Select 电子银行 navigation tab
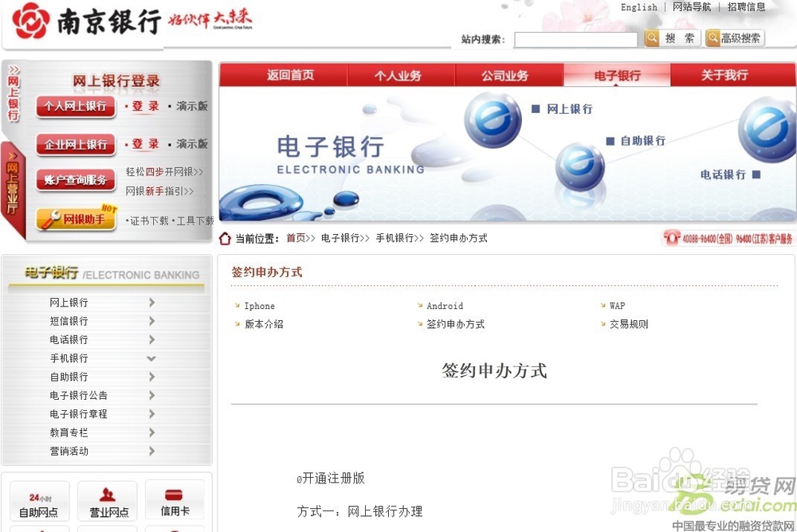The width and height of the screenshot is (797, 532). 617,75
